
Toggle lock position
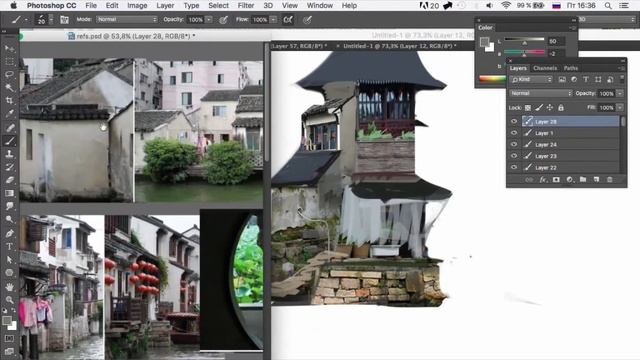click(x=550, y=107)
